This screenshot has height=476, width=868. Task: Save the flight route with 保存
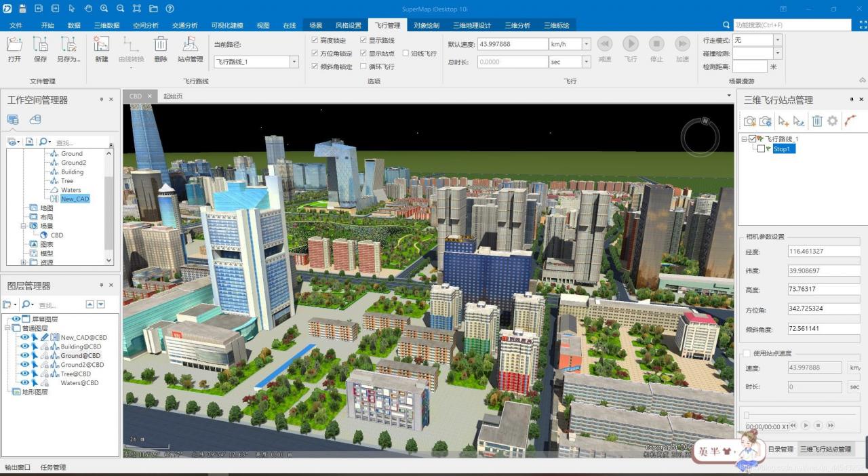41,49
